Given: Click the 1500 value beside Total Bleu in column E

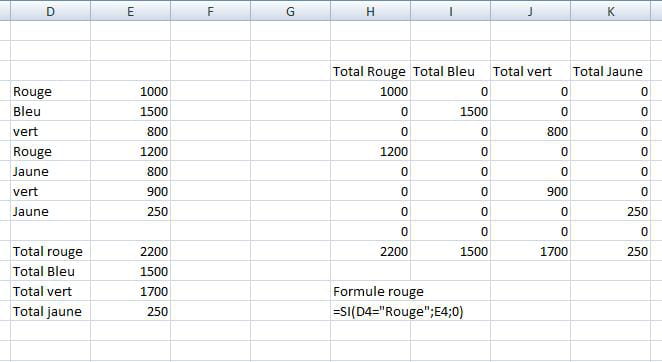Looking at the screenshot, I should tap(130, 271).
